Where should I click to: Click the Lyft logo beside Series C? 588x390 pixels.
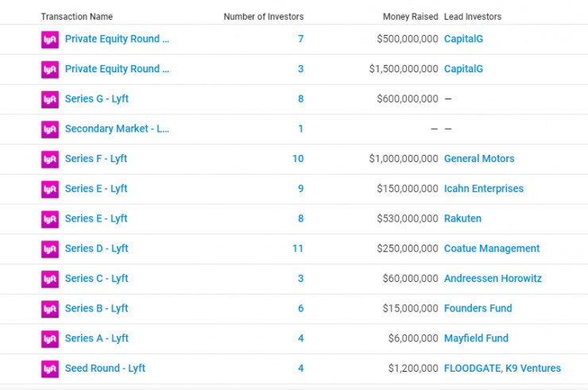50,279
